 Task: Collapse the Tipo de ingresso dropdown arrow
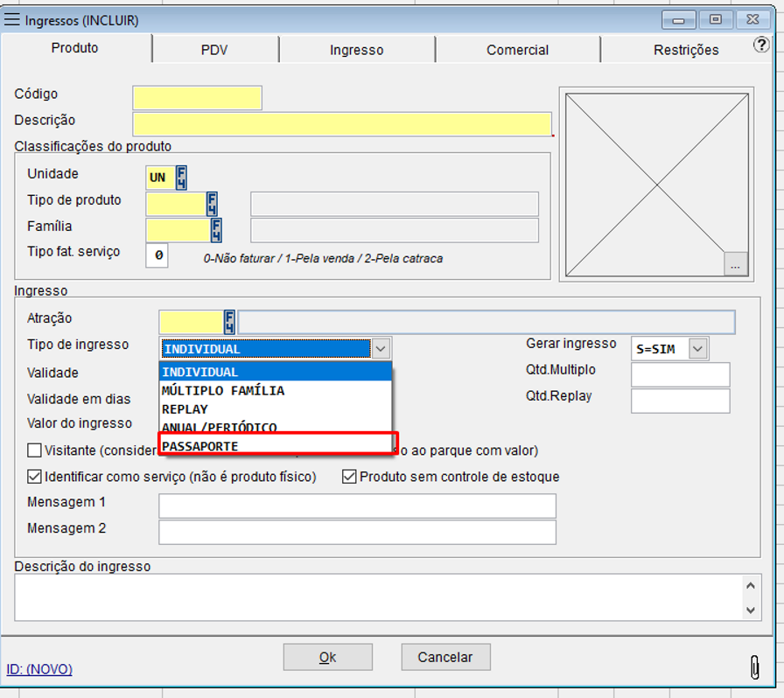381,349
